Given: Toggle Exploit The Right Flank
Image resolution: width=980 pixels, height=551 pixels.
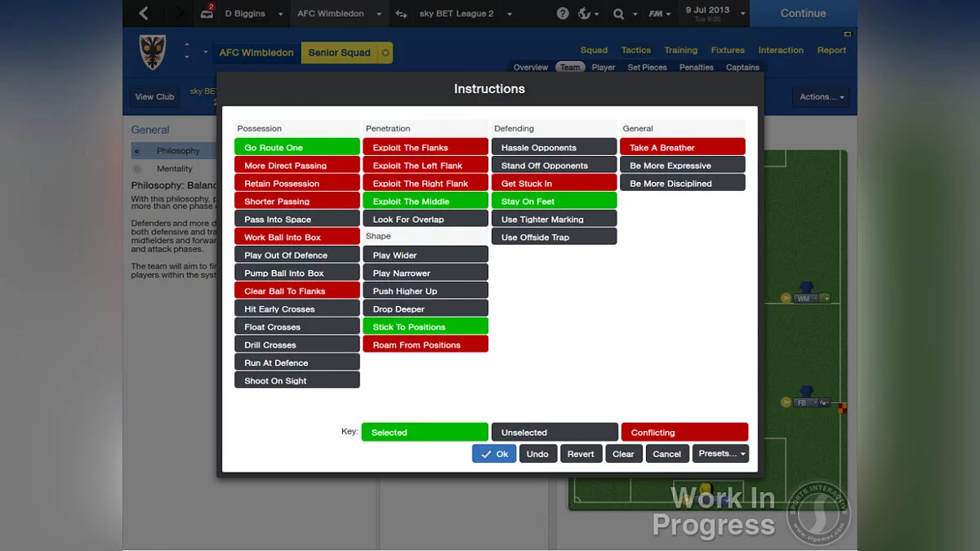Looking at the screenshot, I should click(425, 183).
